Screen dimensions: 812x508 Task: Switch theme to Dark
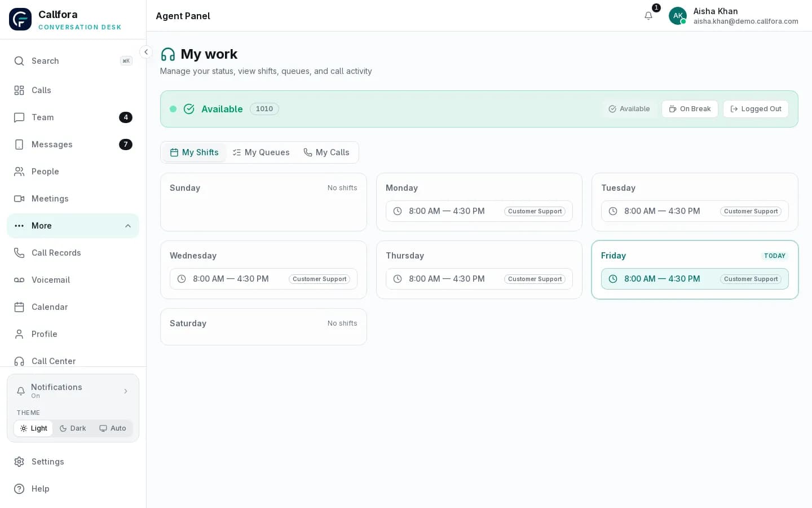[x=73, y=428]
